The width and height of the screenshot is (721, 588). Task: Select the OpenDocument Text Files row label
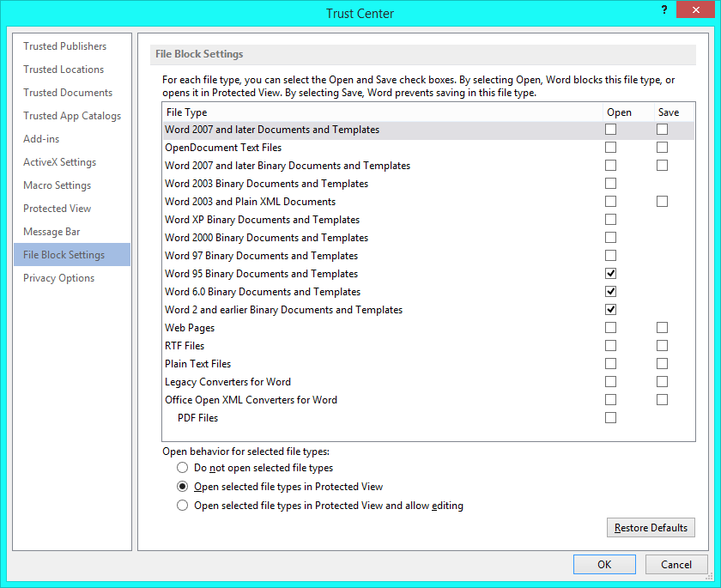[x=223, y=148]
